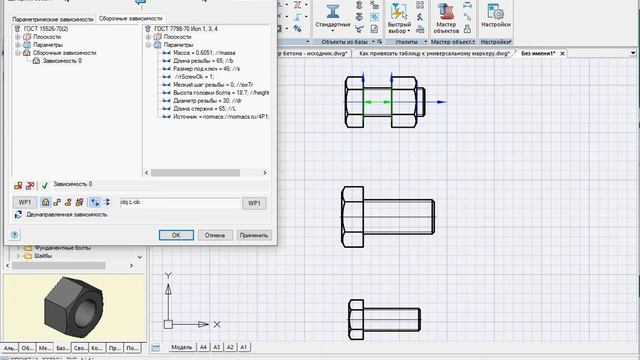Click the Быстрый выбор quick select tool
Image resolution: width=640 pixels, height=360 pixels.
click(399, 18)
